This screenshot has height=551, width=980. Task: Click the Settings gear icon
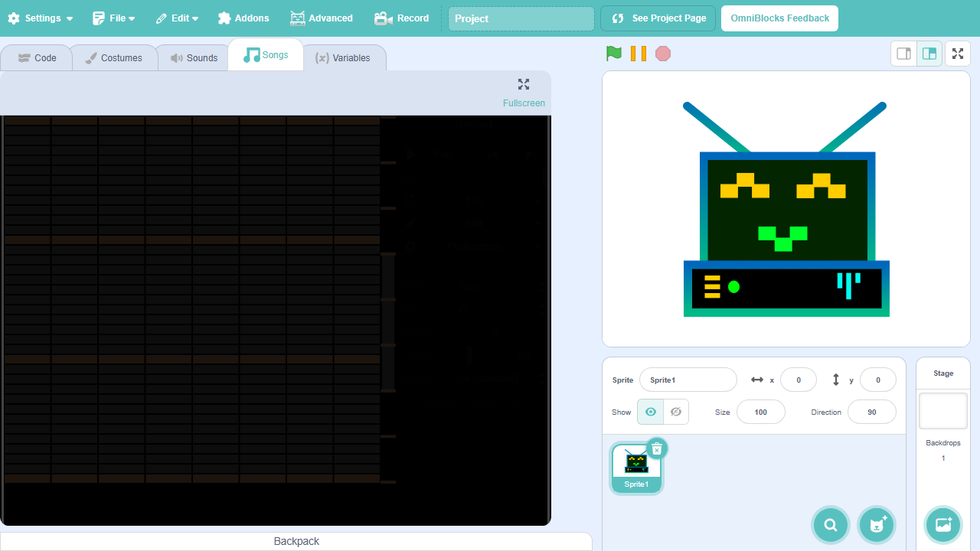[x=14, y=18]
